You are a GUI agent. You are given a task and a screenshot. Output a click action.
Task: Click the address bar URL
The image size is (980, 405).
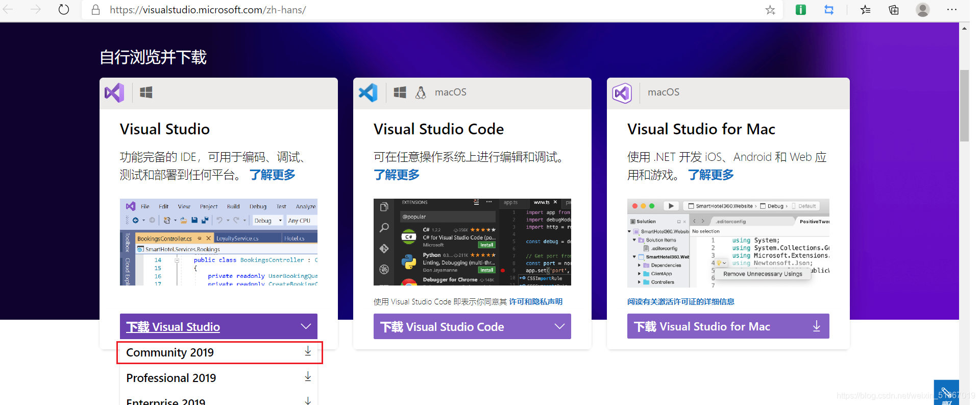pyautogui.click(x=208, y=10)
